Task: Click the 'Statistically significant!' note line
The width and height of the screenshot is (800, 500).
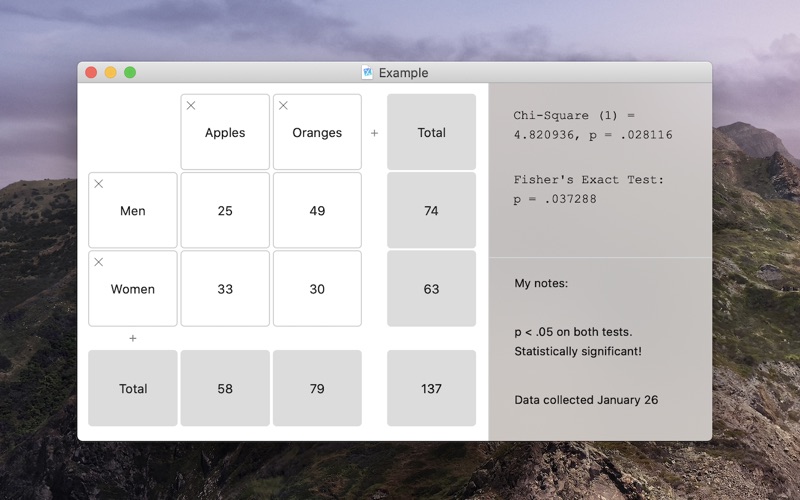Action: tap(578, 352)
